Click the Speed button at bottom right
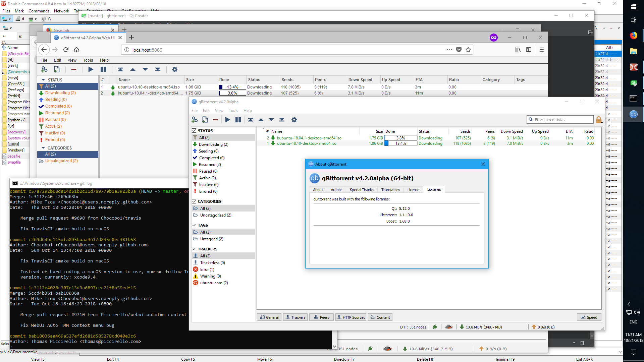 589,317
